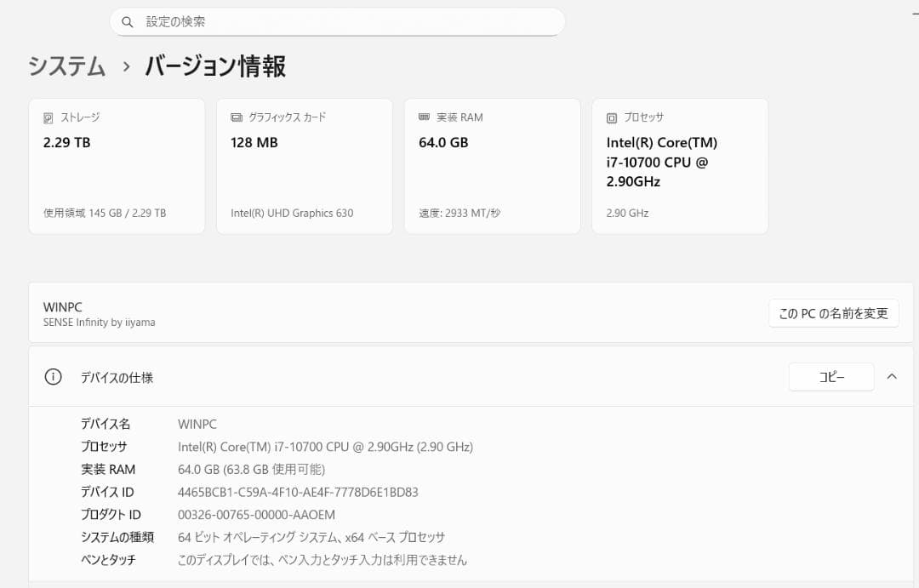Image resolution: width=919 pixels, height=588 pixels.
Task: Click この PC の名前を変更 button
Action: click(833, 313)
